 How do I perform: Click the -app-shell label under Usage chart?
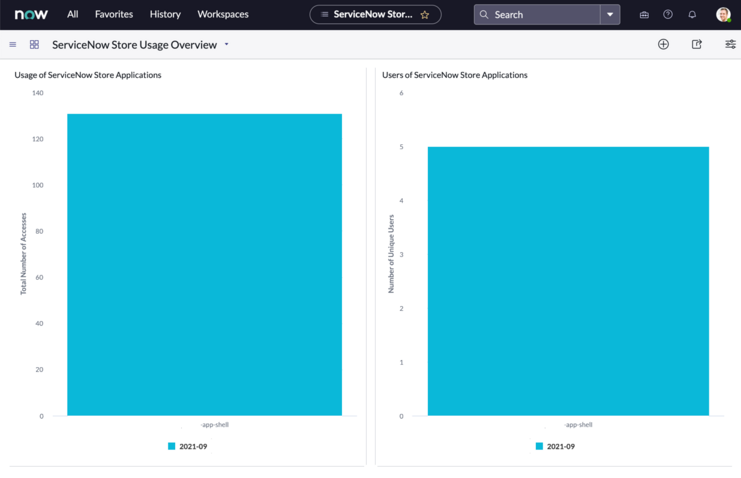tap(215, 425)
